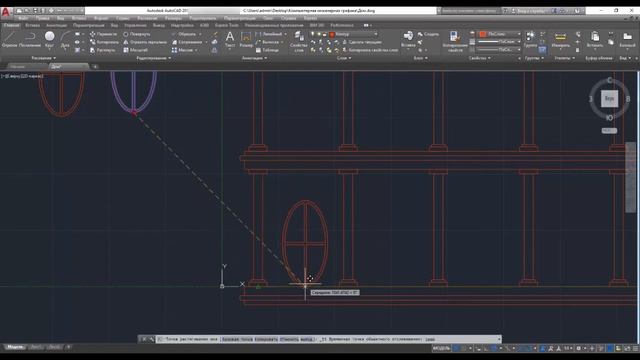Viewport: 640px width, 360px height.
Task: Click the navigation bar on right edge
Action: tap(630, 177)
